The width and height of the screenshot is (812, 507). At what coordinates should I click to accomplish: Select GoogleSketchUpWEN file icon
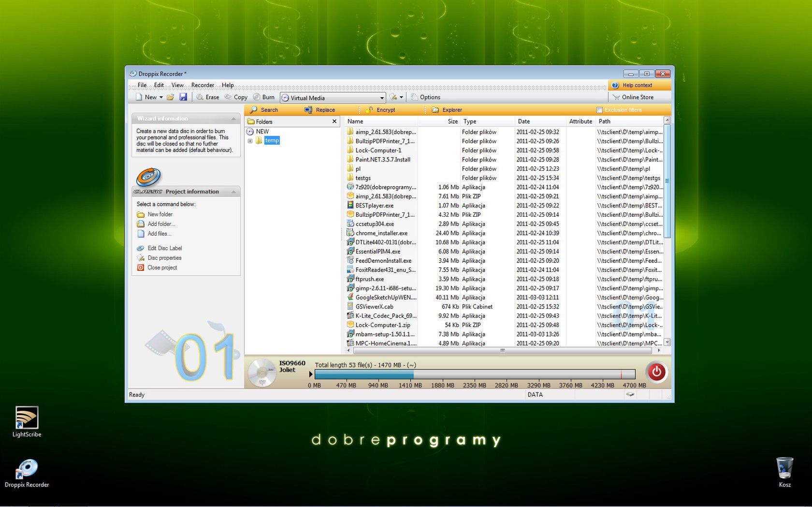pyautogui.click(x=350, y=297)
